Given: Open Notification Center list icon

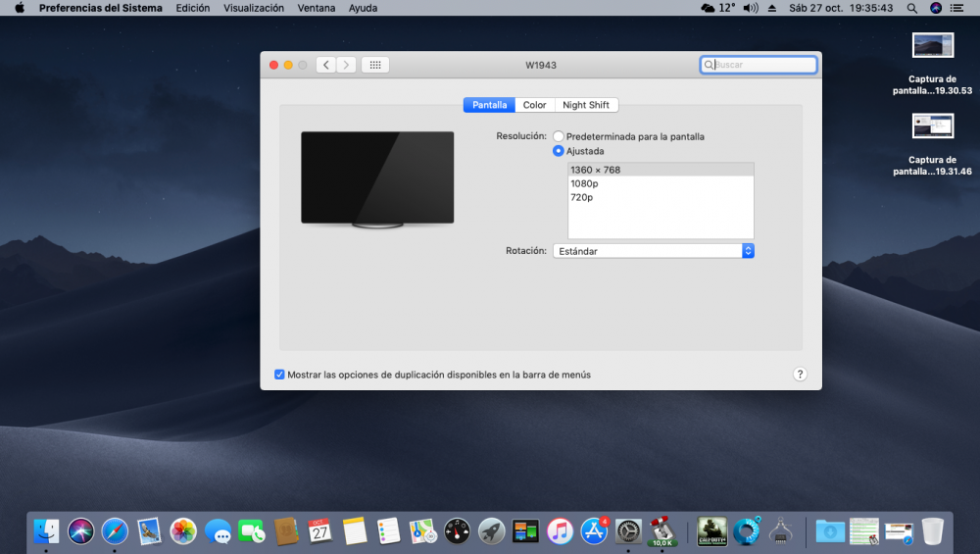Looking at the screenshot, I should click(956, 8).
